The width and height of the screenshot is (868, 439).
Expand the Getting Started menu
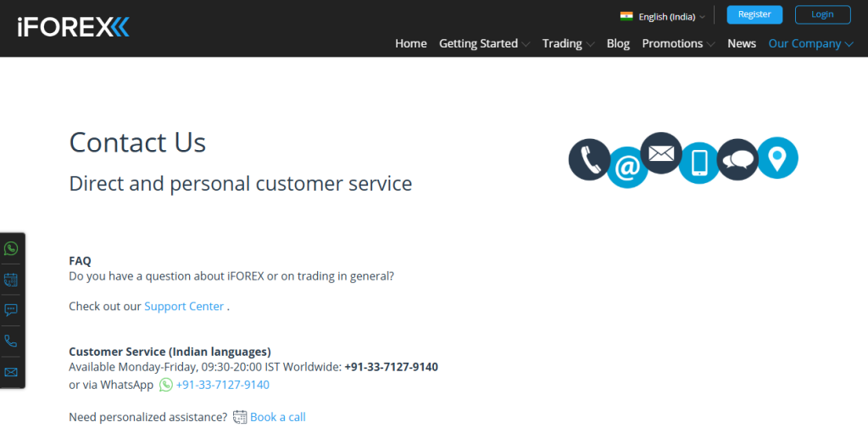pos(484,43)
